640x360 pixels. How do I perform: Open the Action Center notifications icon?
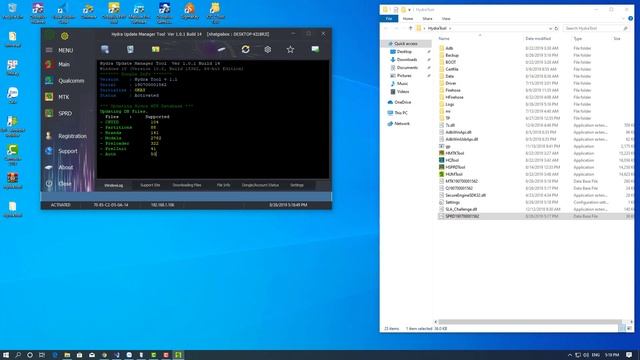click(x=629, y=355)
